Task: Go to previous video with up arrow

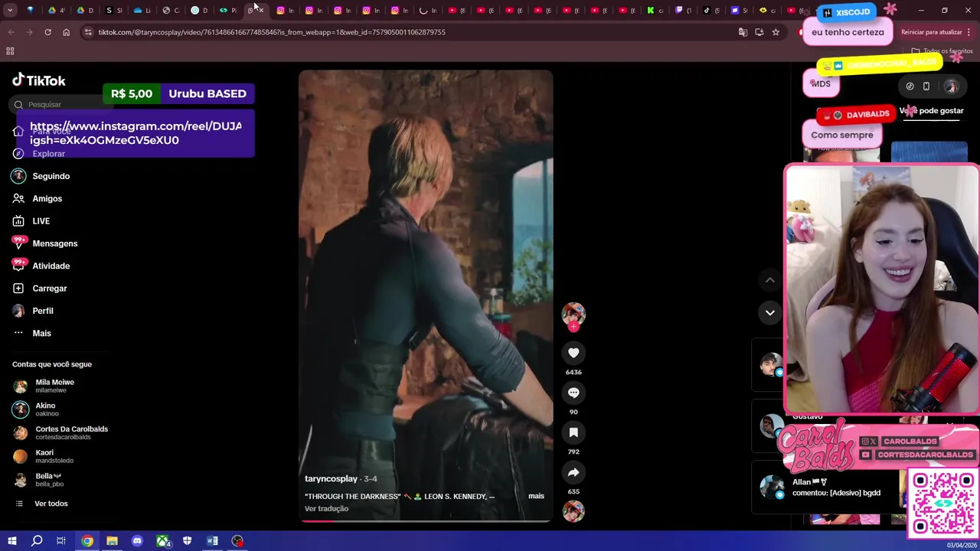Action: (x=770, y=280)
